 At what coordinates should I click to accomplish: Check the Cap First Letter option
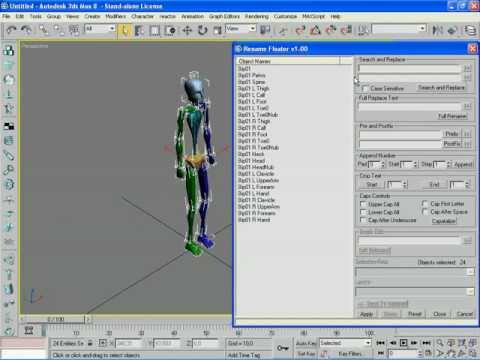tap(425, 203)
